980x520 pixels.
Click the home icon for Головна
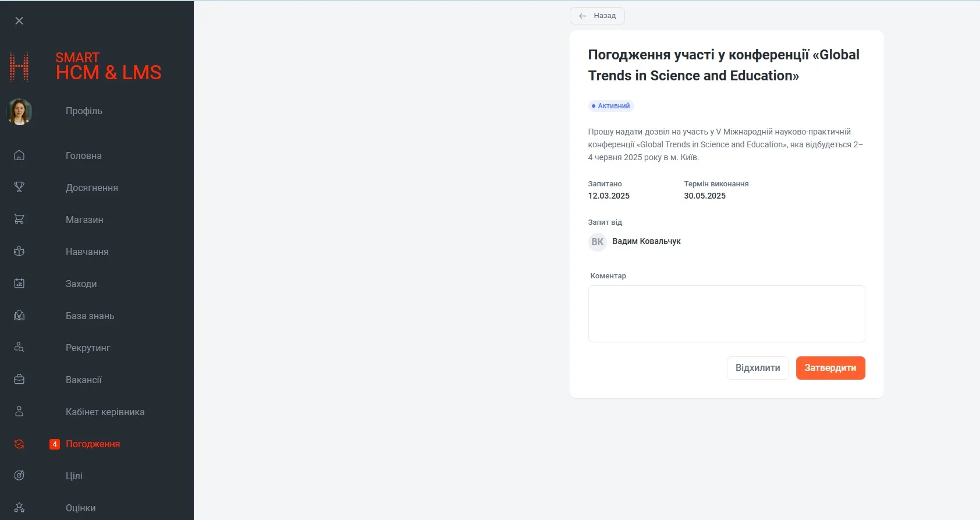19,155
